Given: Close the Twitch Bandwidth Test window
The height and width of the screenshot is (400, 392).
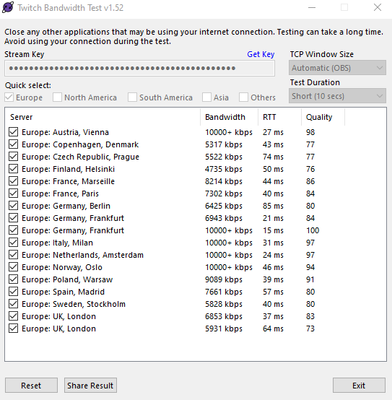Looking at the screenshot, I should pos(377,7).
